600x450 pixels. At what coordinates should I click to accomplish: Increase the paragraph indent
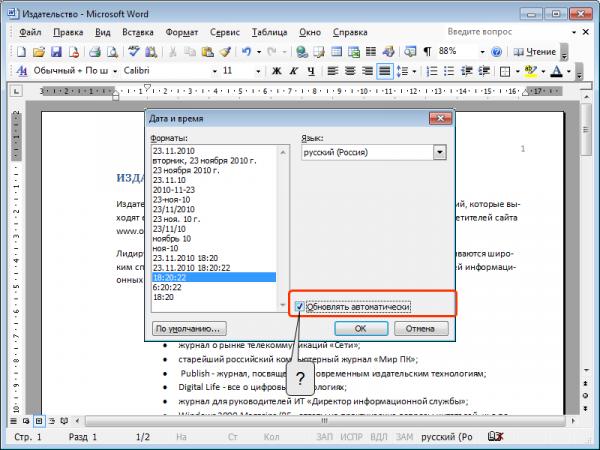(x=484, y=71)
